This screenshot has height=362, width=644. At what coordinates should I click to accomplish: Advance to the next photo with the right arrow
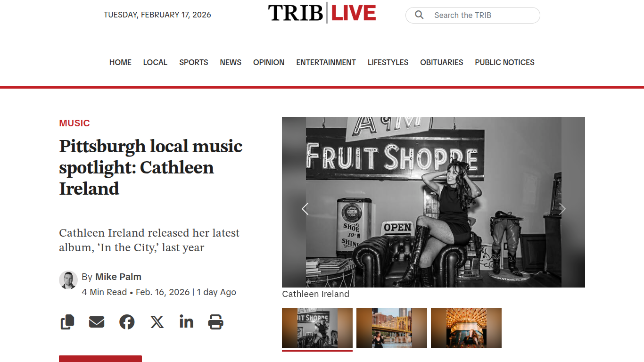click(x=562, y=209)
